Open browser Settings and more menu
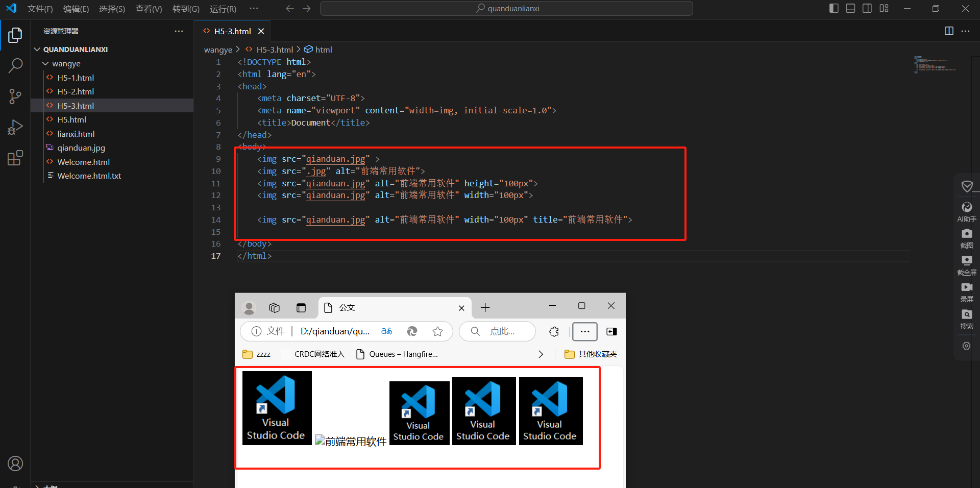 pyautogui.click(x=585, y=331)
